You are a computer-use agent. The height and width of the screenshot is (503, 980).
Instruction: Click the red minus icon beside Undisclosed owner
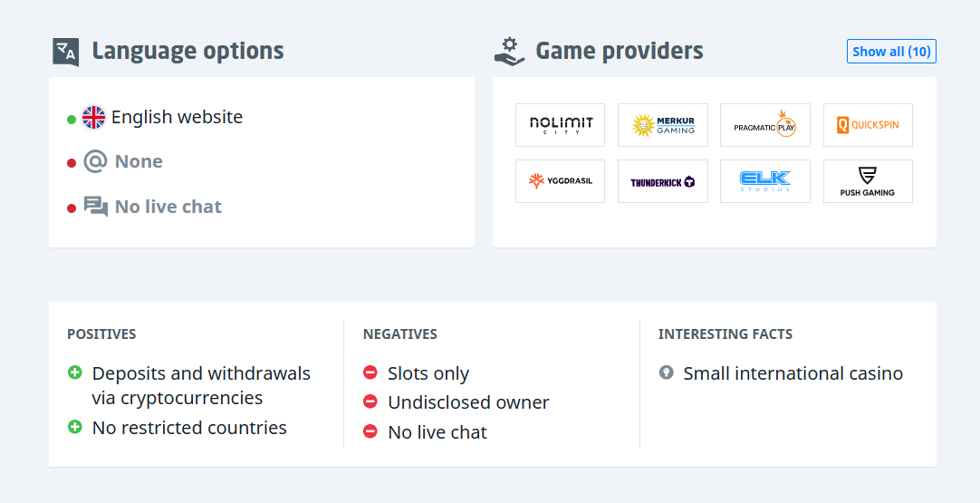(370, 401)
